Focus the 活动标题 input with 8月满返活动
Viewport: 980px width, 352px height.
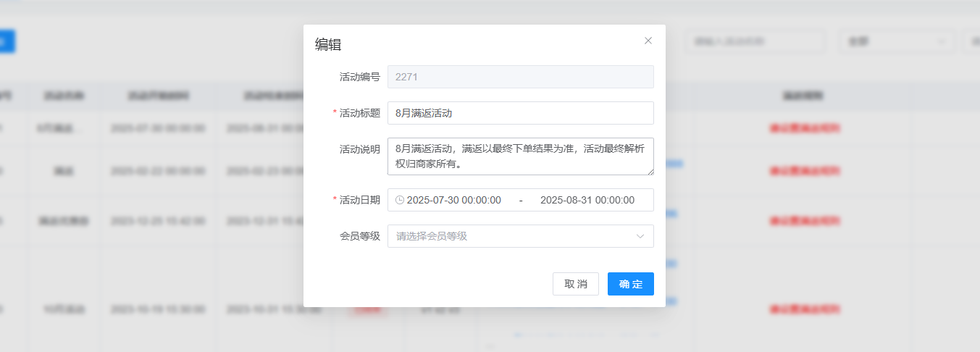[x=520, y=113]
